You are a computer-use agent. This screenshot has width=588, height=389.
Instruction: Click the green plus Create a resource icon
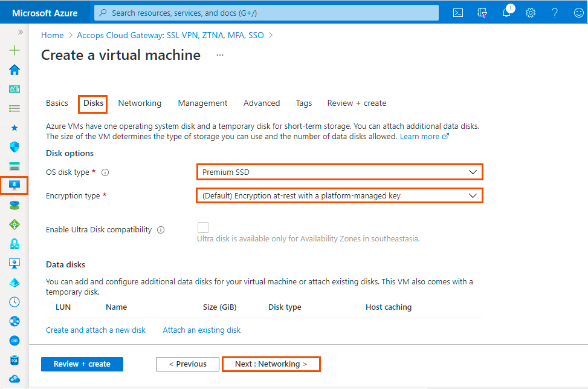click(x=15, y=50)
